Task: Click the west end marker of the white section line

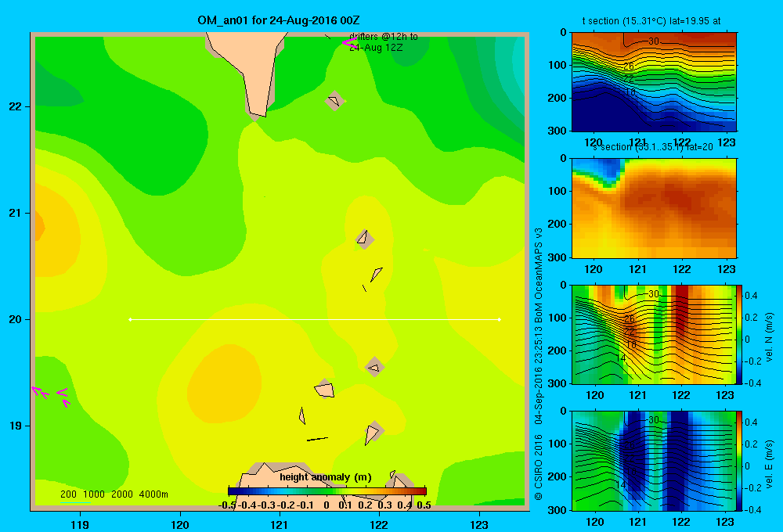Action: click(x=130, y=319)
